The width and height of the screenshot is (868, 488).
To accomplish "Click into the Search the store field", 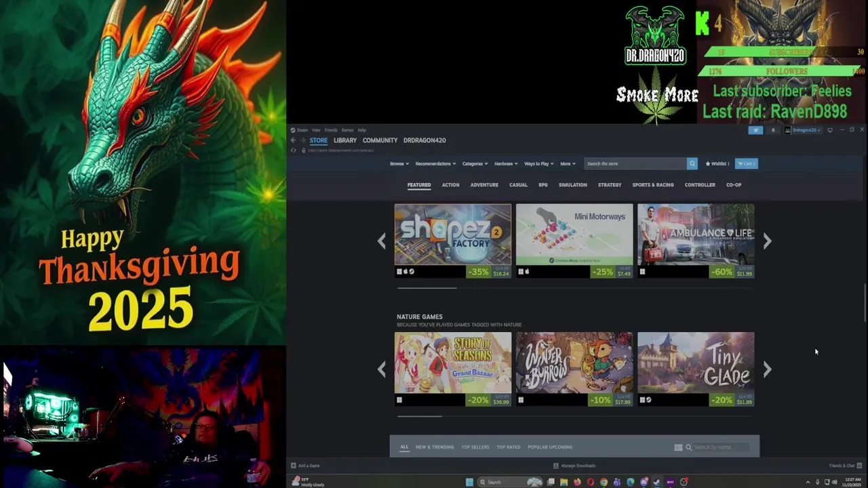I will coord(635,163).
